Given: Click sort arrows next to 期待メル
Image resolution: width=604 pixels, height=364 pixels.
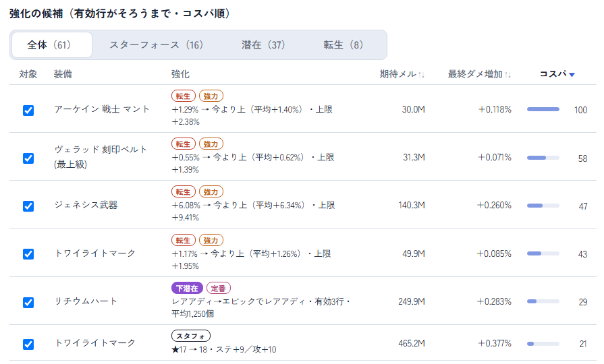Looking at the screenshot, I should pos(421,75).
